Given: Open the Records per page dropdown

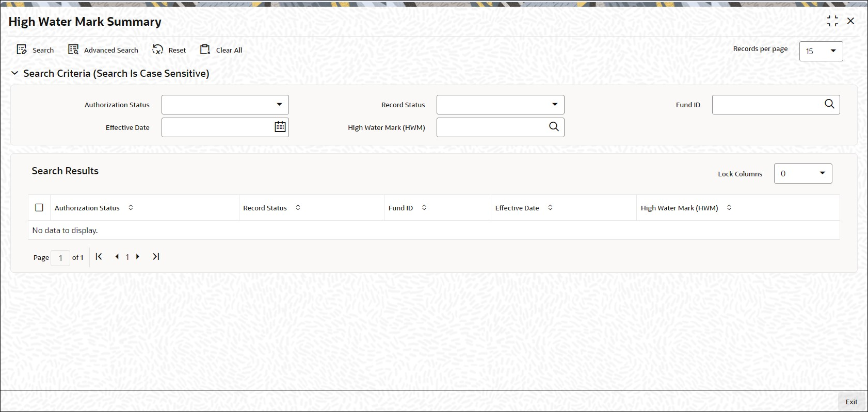Looking at the screenshot, I should coord(821,51).
